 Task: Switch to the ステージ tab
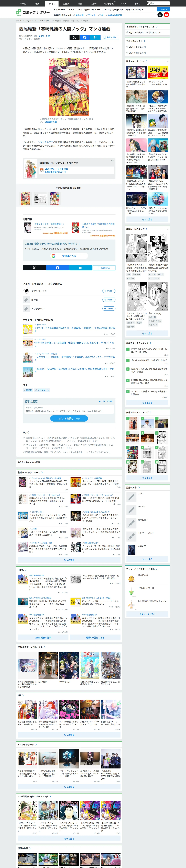[x=94, y=4]
